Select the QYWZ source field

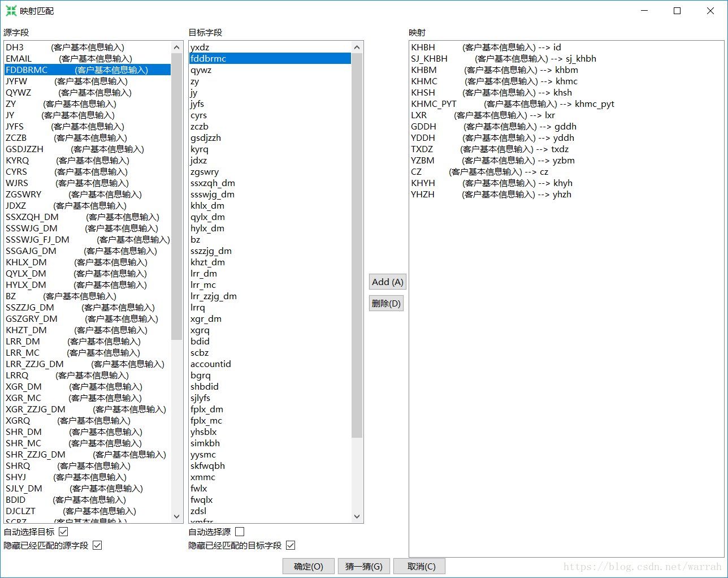(x=87, y=93)
